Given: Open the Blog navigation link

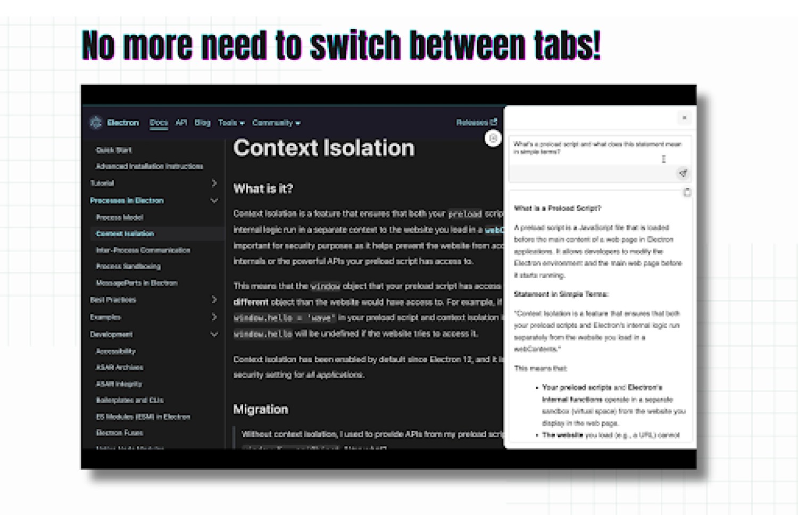Looking at the screenshot, I should tap(202, 122).
